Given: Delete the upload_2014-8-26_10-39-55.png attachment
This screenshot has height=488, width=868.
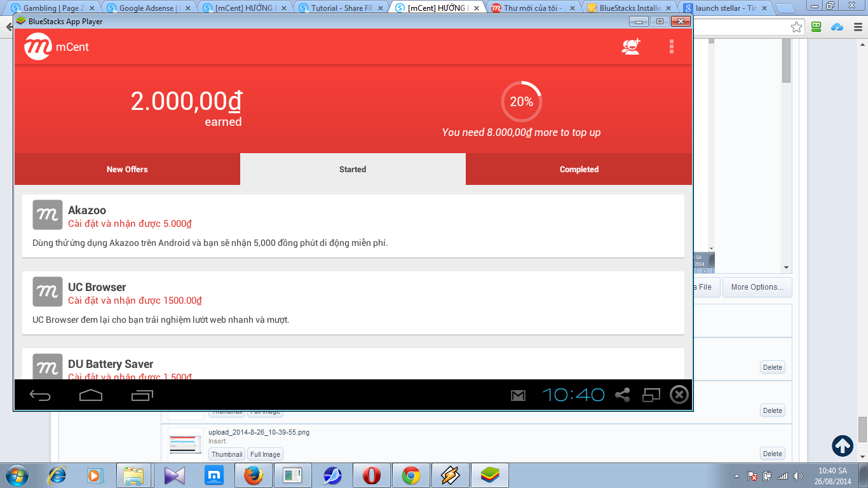Looking at the screenshot, I should click(x=773, y=454).
